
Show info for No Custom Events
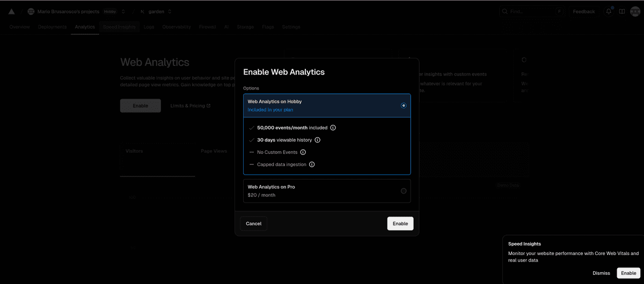[x=303, y=152]
